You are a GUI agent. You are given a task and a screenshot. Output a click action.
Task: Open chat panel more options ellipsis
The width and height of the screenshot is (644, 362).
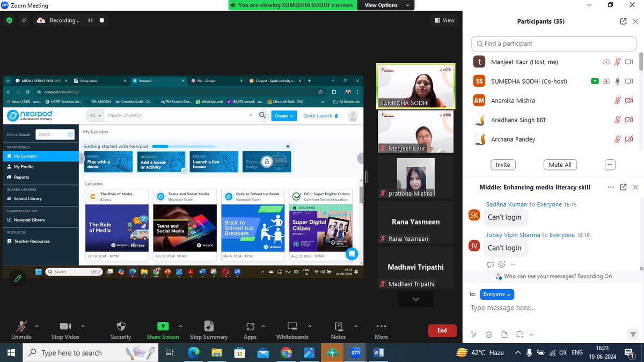click(x=611, y=187)
